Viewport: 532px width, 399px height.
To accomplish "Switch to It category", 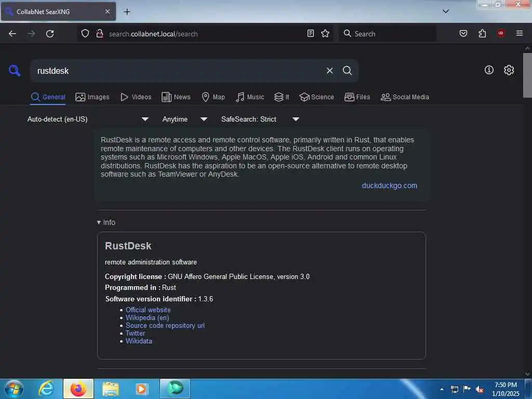I will point(282,97).
